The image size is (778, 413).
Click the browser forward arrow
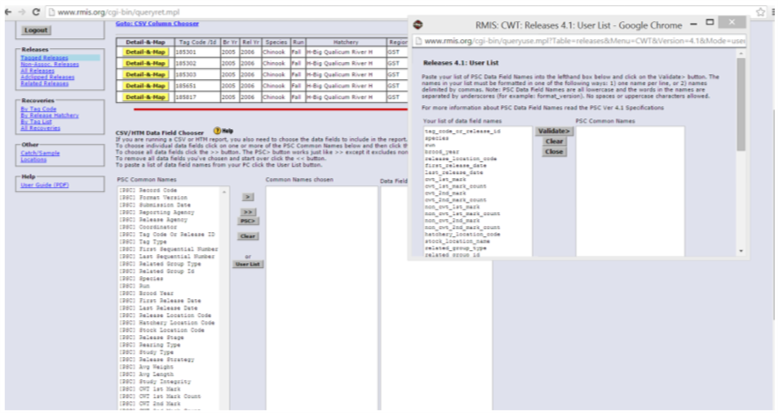point(21,12)
